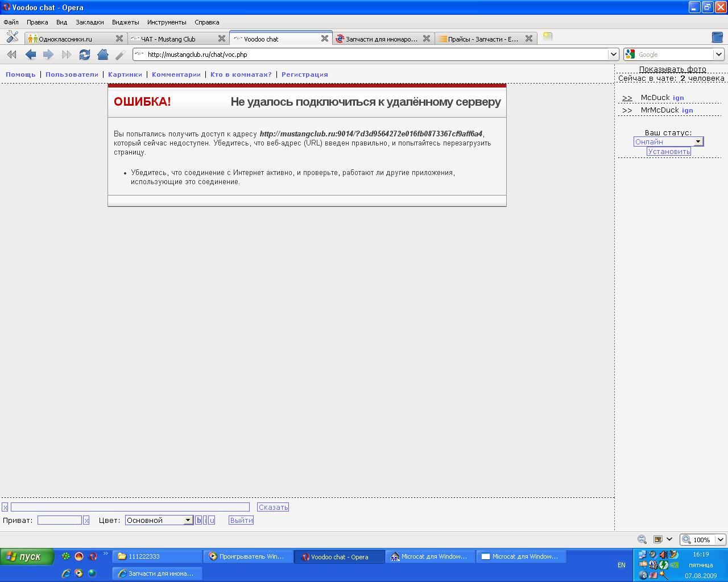Toggle bold text with the b button
Screen dimensions: 728x582
click(x=198, y=520)
